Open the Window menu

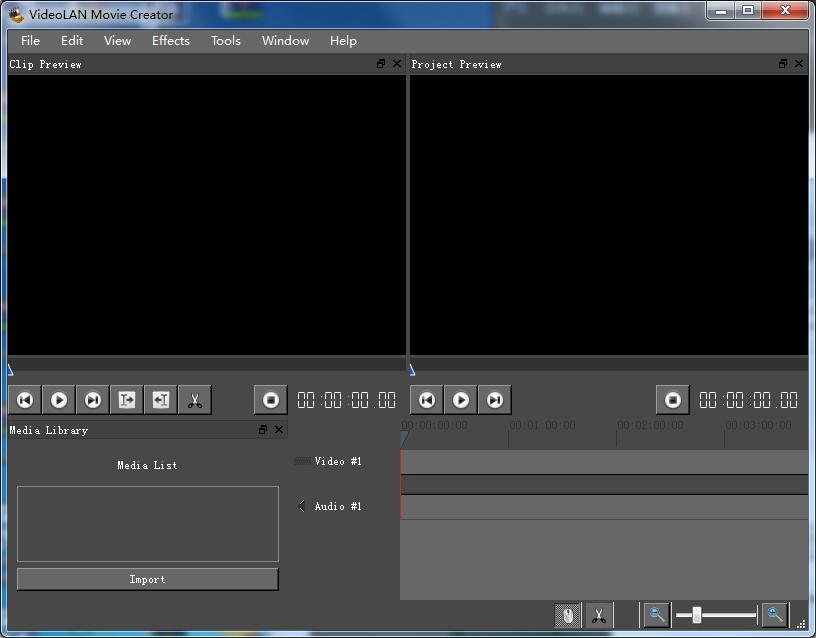point(285,41)
